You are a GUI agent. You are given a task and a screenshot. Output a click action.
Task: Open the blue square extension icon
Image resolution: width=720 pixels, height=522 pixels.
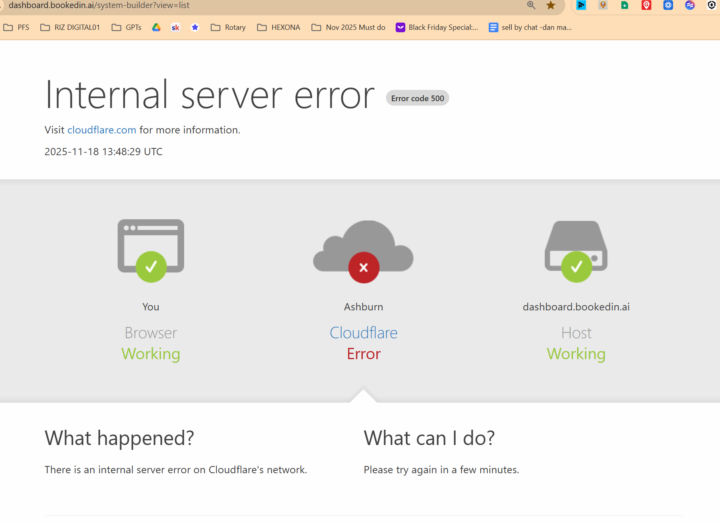pos(668,5)
